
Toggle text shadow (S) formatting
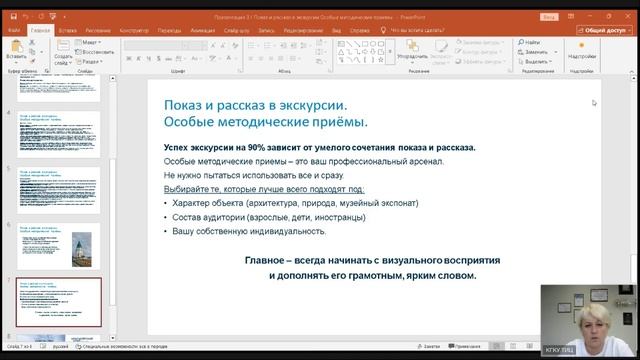coord(158,59)
